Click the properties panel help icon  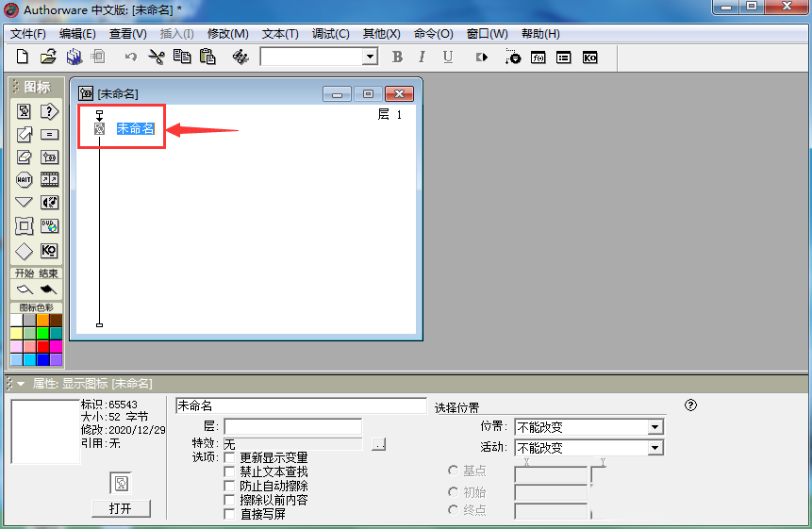coord(690,405)
